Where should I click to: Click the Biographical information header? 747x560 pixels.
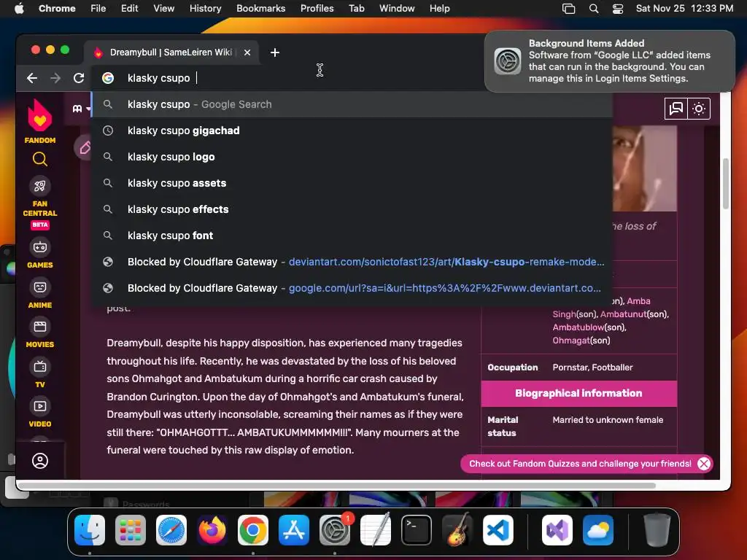click(x=578, y=393)
